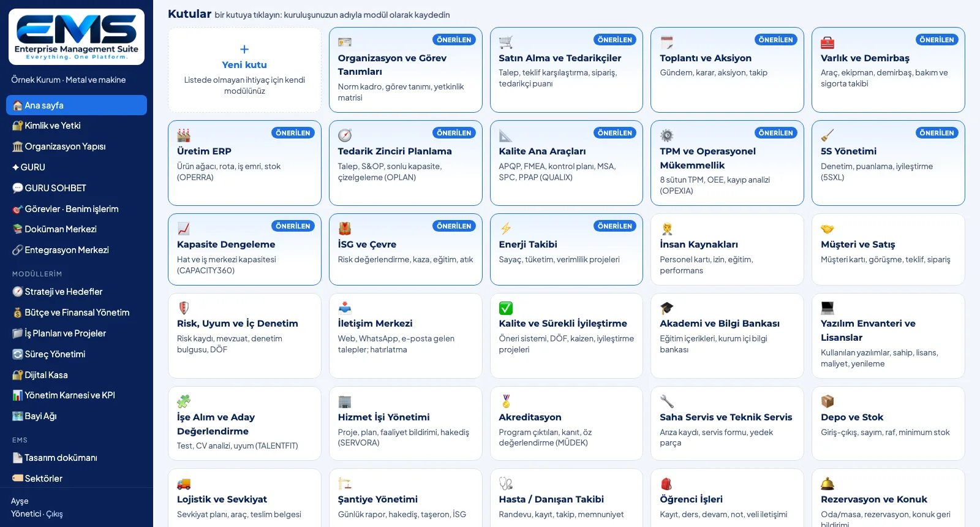Click the Kapasite Dengeleme chart icon

(184, 229)
